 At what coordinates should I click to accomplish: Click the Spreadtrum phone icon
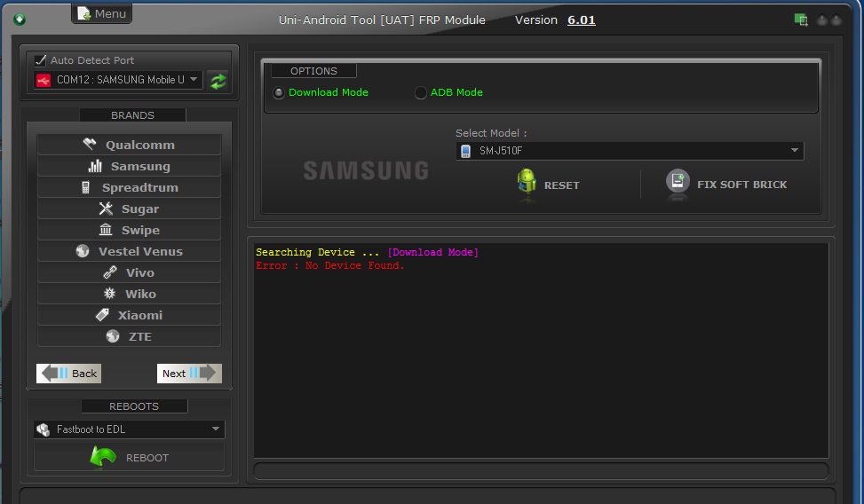[85, 187]
